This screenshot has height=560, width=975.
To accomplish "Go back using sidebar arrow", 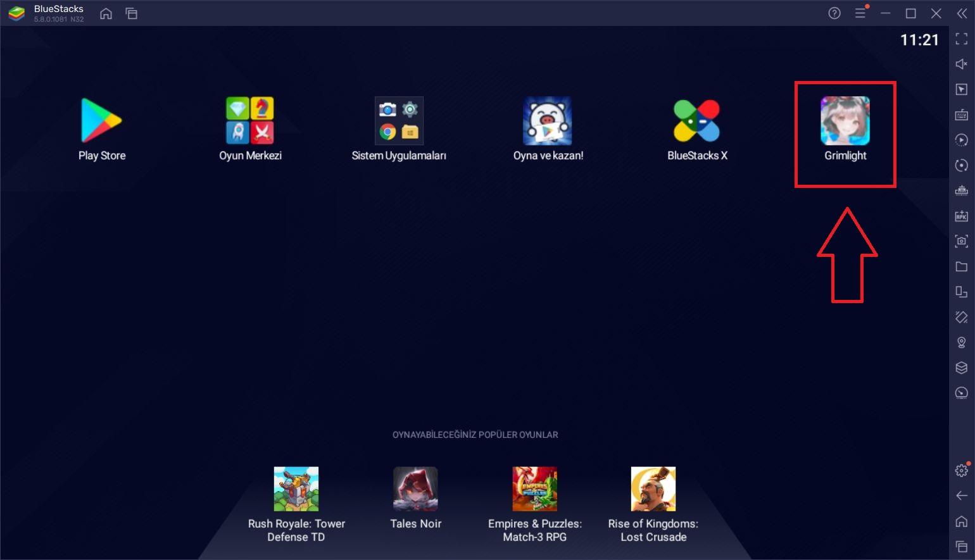I will pyautogui.click(x=962, y=495).
